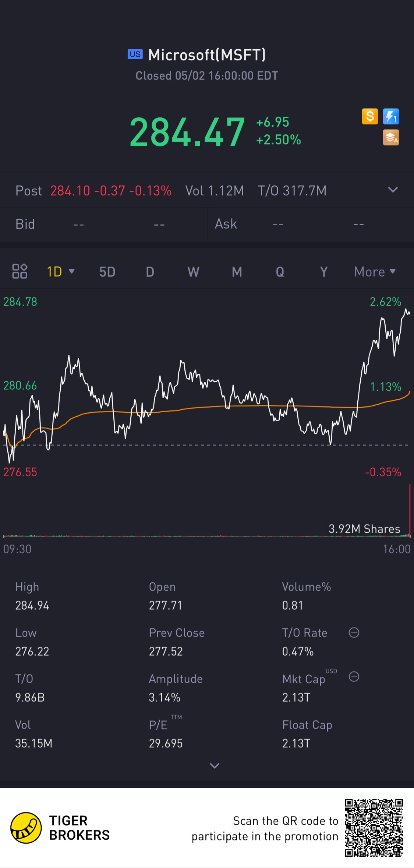Switch to the W weekly chart tab

click(x=193, y=272)
